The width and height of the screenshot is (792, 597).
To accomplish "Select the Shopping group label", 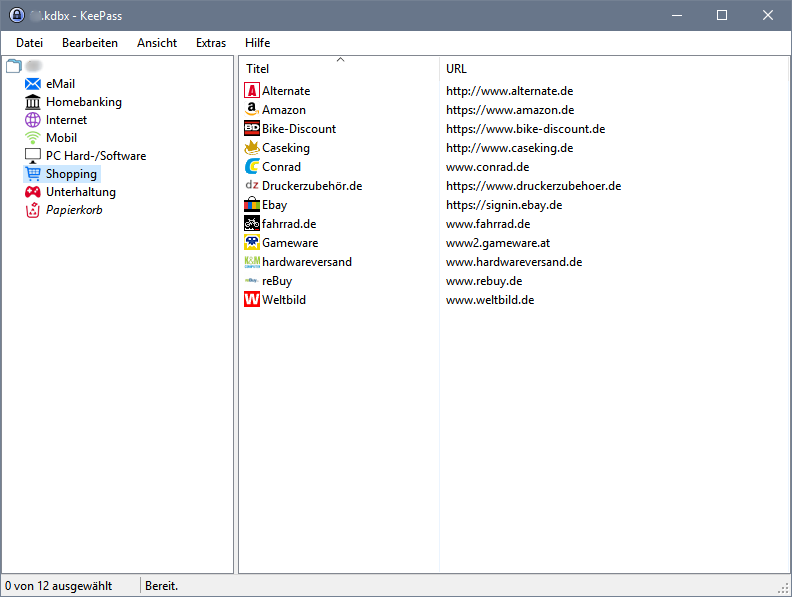I will [x=71, y=174].
